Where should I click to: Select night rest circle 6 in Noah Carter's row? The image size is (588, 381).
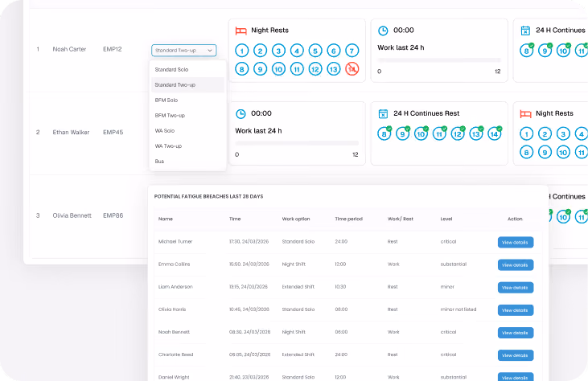[x=334, y=51]
